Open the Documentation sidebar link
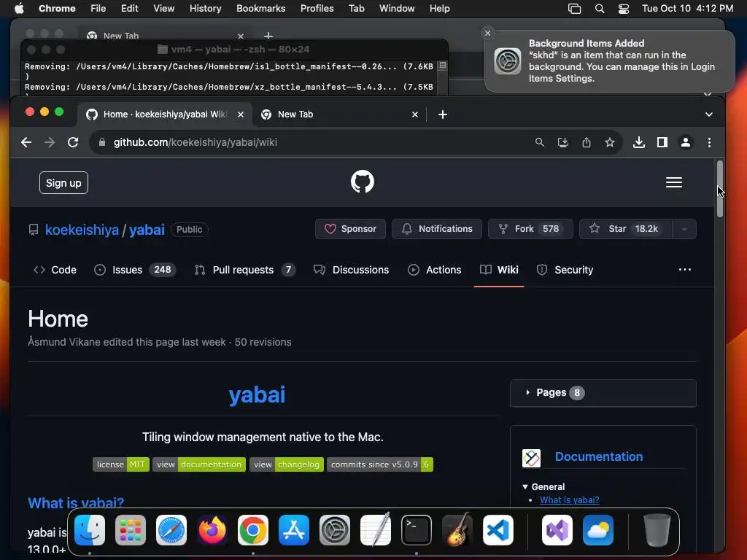This screenshot has height=560, width=747. 599,456
